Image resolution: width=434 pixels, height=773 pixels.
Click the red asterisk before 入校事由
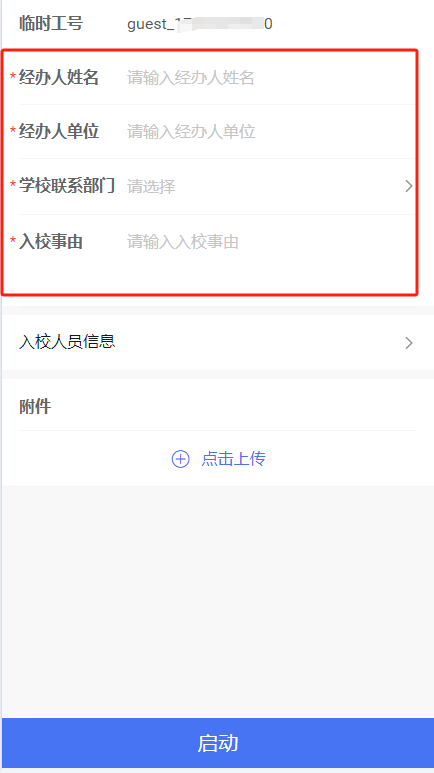[13, 241]
